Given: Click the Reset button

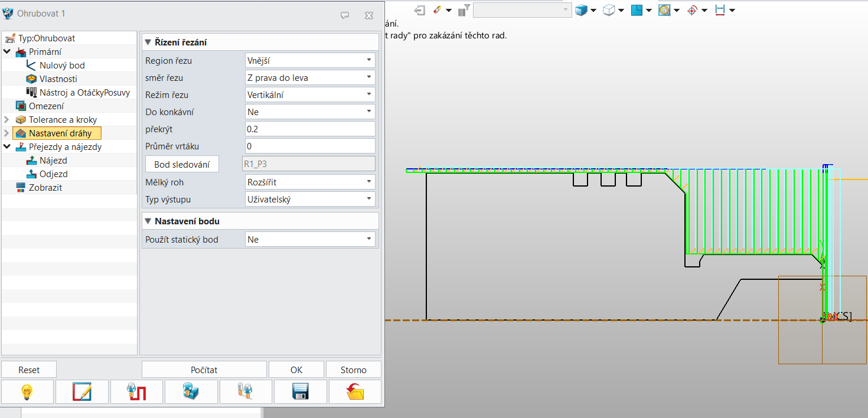Looking at the screenshot, I should tap(29, 370).
